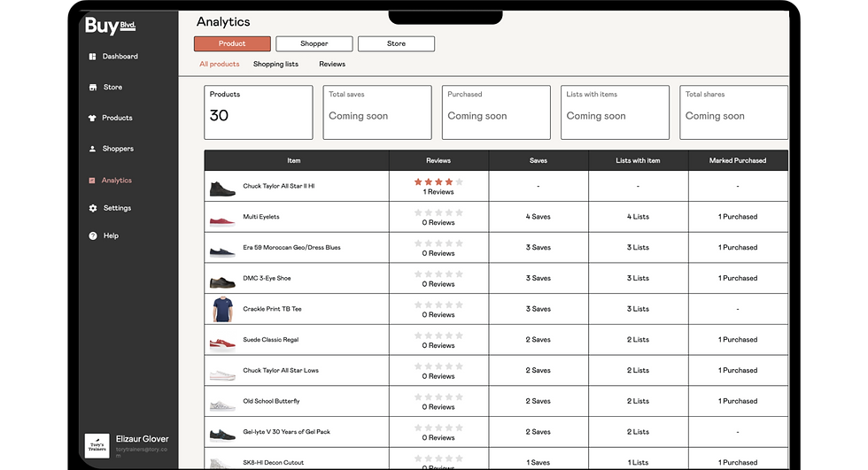Screen dimensions: 868x470
Task: Select Settings in the sidebar
Action: 117,209
